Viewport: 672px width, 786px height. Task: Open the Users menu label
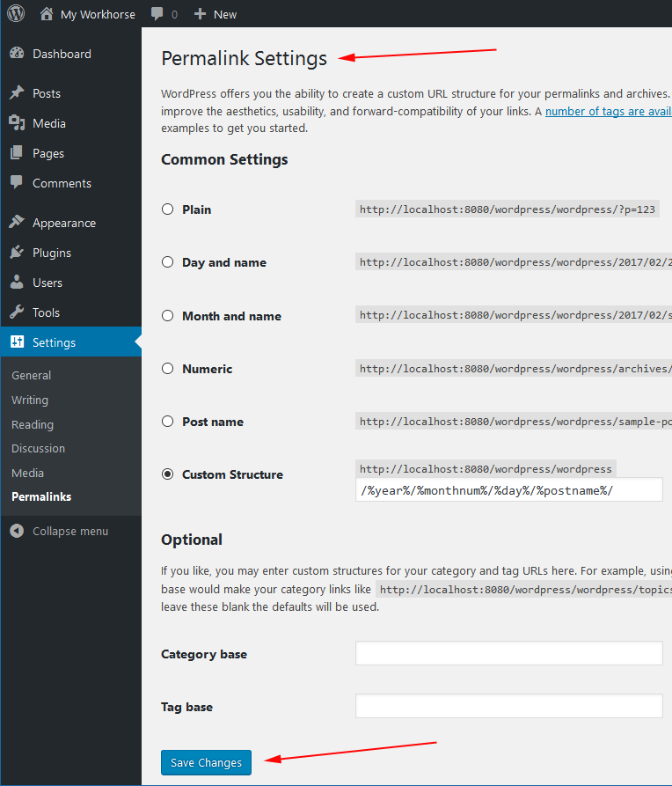coord(47,283)
